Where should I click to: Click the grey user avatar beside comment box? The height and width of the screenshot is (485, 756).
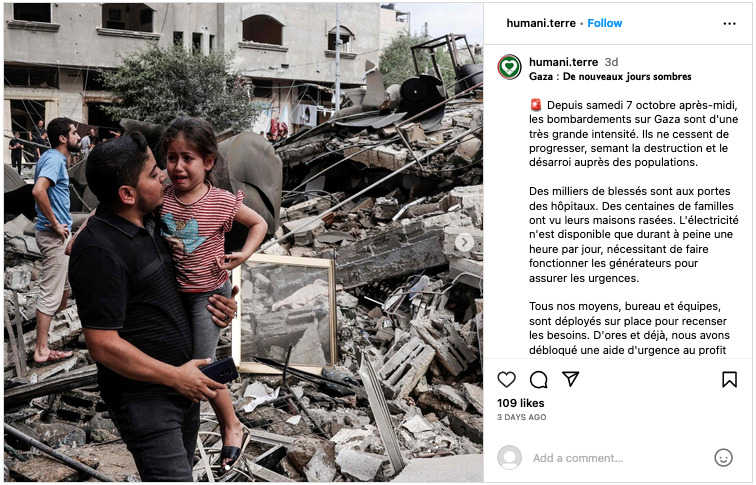point(509,458)
